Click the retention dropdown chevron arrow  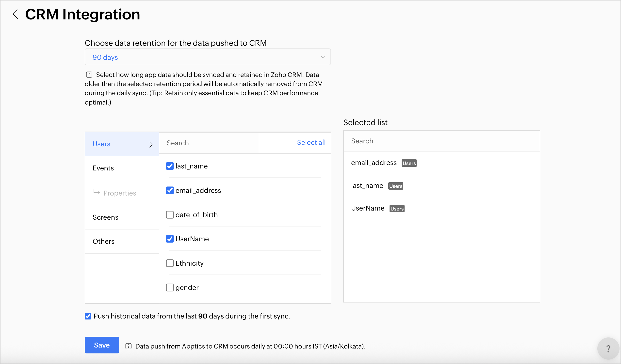[323, 57]
